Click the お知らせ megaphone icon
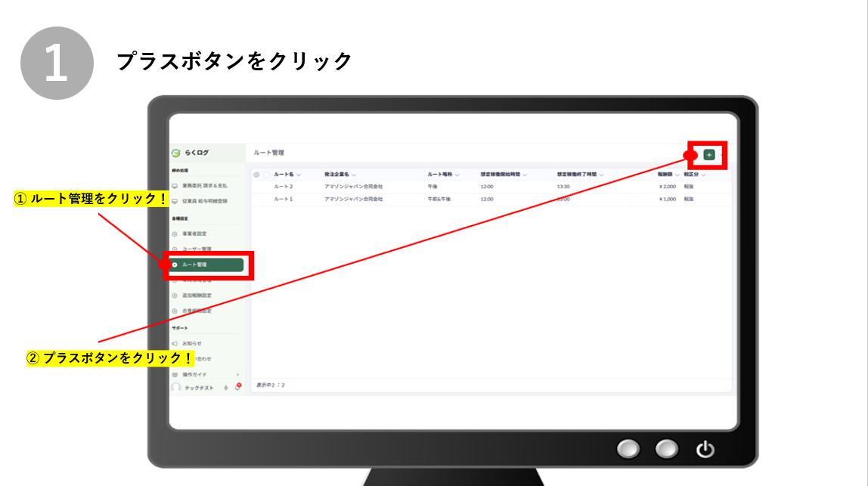Screen dimensions: 868x486 click(175, 343)
